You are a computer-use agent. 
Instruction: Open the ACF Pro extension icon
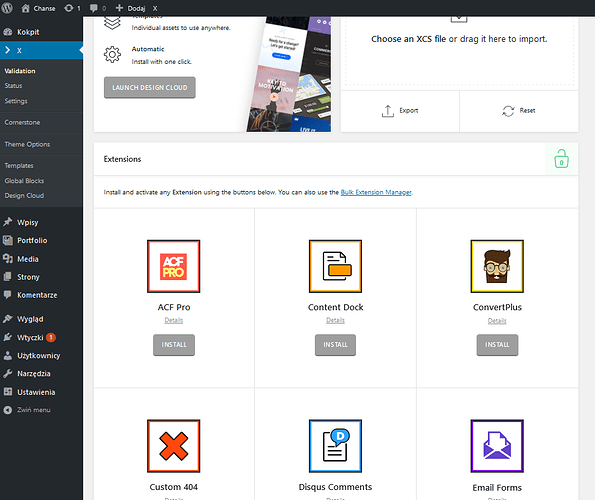tap(173, 266)
